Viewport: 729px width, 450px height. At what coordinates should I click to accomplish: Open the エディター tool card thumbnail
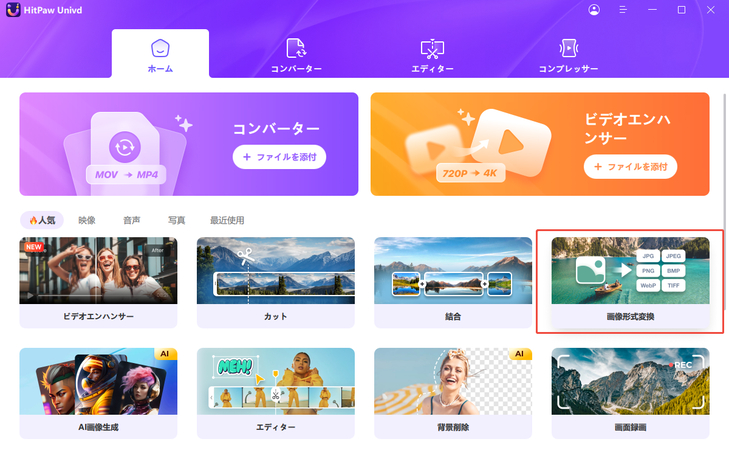(276, 381)
